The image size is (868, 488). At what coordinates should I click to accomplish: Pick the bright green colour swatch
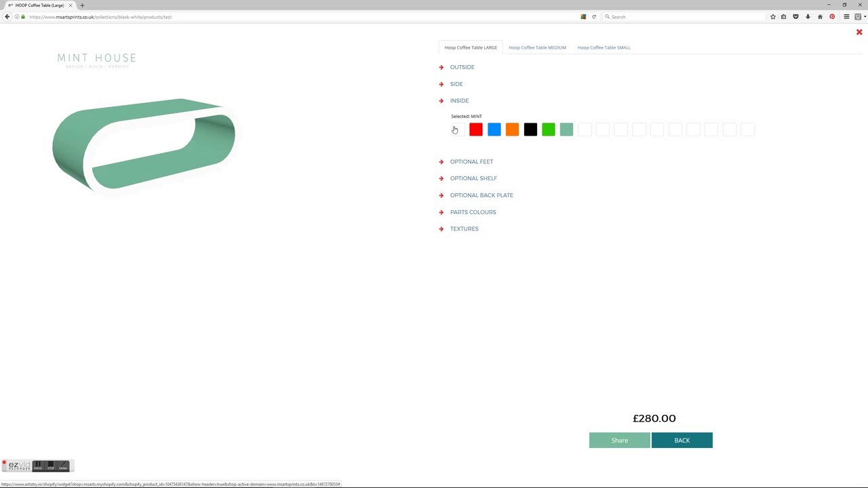(549, 129)
